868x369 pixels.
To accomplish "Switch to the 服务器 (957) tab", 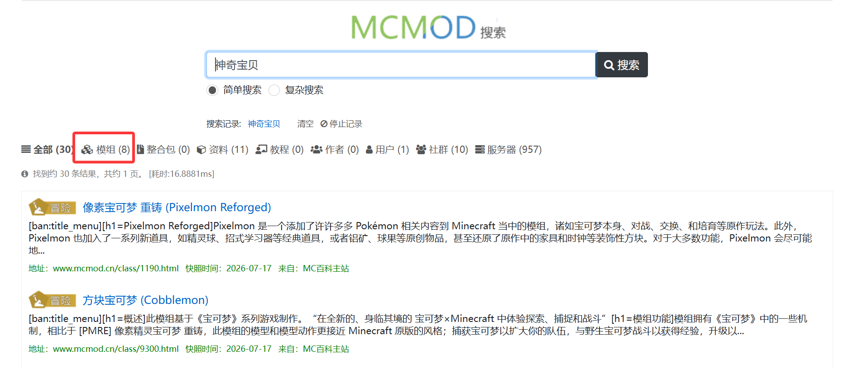I will pyautogui.click(x=508, y=150).
